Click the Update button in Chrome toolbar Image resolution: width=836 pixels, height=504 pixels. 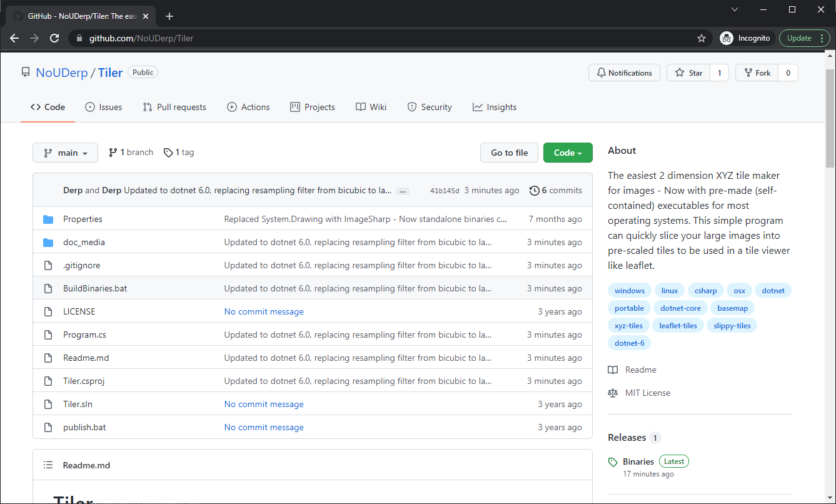pyautogui.click(x=798, y=38)
